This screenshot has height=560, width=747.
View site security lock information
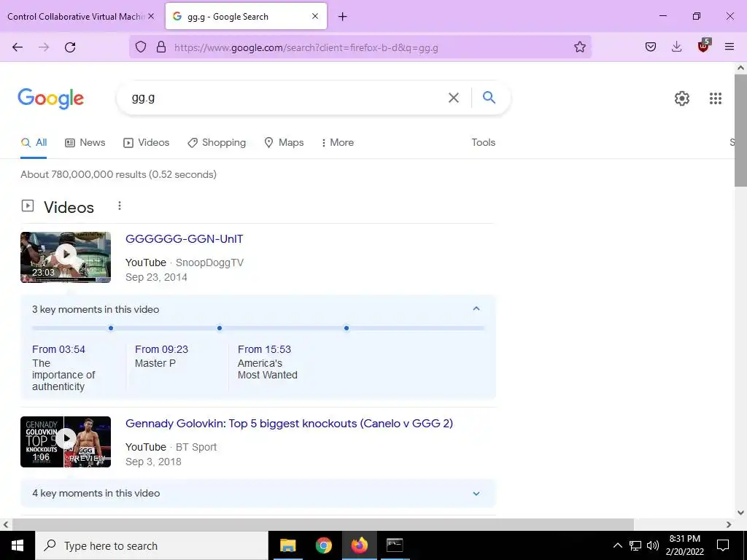(x=161, y=47)
